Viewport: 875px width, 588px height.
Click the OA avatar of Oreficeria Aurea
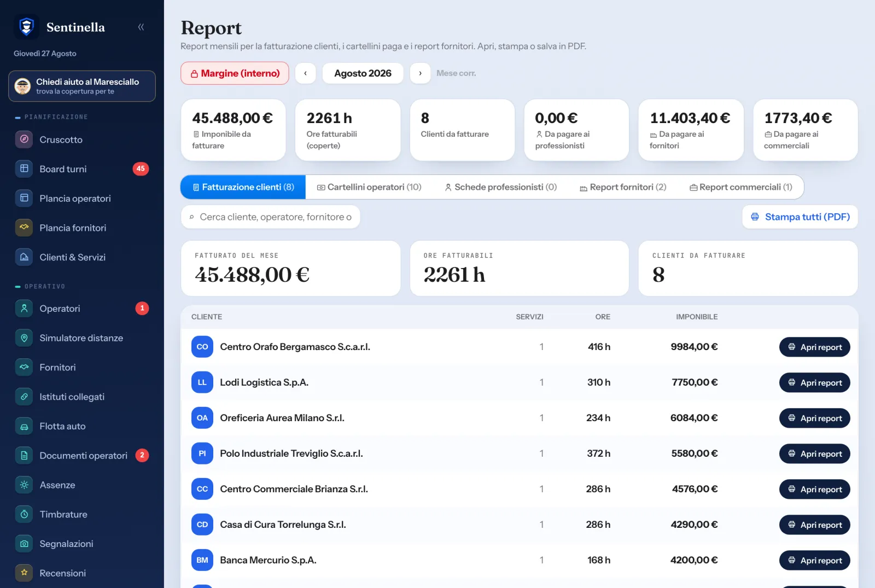[202, 418]
